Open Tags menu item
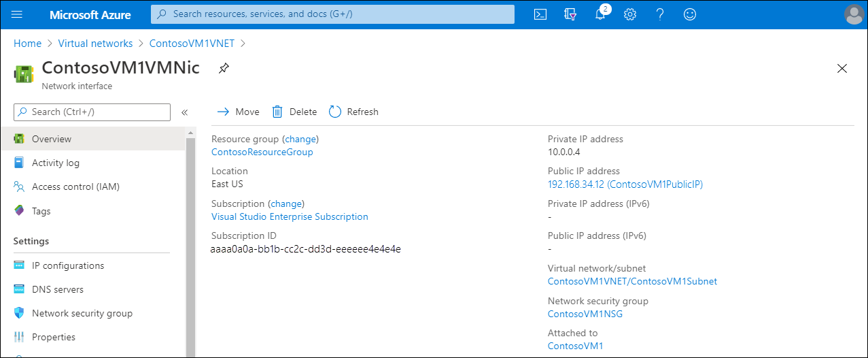 (92, 211)
